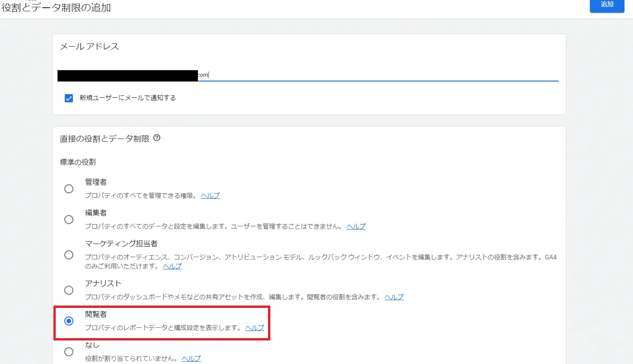This screenshot has height=364, width=633.
Task: Choose the マーケティング担当者 role
Action: pyautogui.click(x=68, y=255)
